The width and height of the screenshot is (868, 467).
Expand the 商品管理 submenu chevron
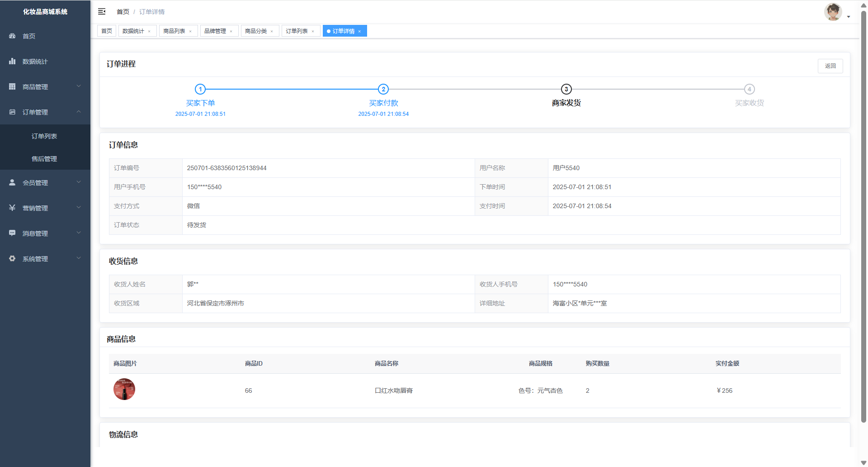(x=79, y=86)
